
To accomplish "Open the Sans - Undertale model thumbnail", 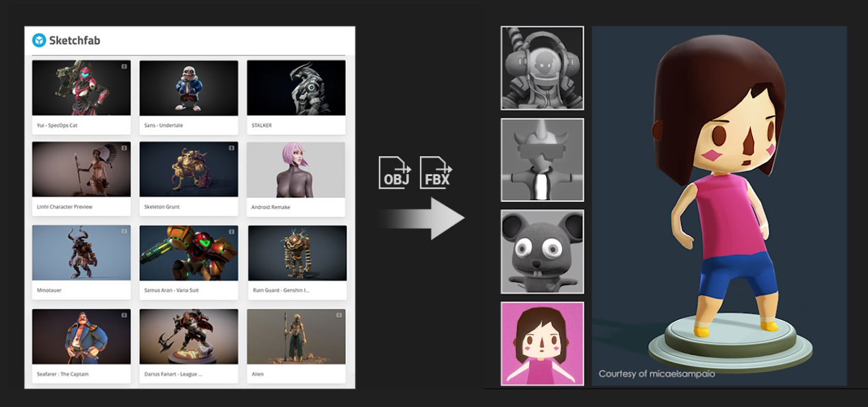I will [x=189, y=88].
